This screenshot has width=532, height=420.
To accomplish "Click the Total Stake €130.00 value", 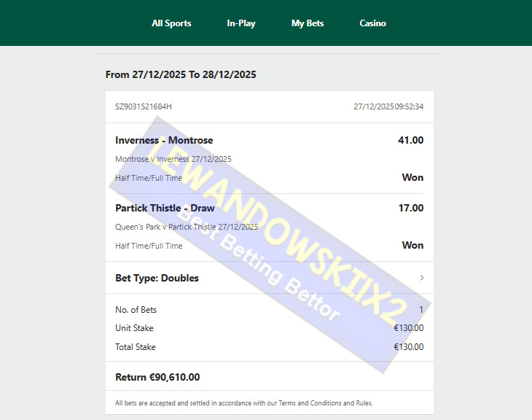I will (409, 347).
